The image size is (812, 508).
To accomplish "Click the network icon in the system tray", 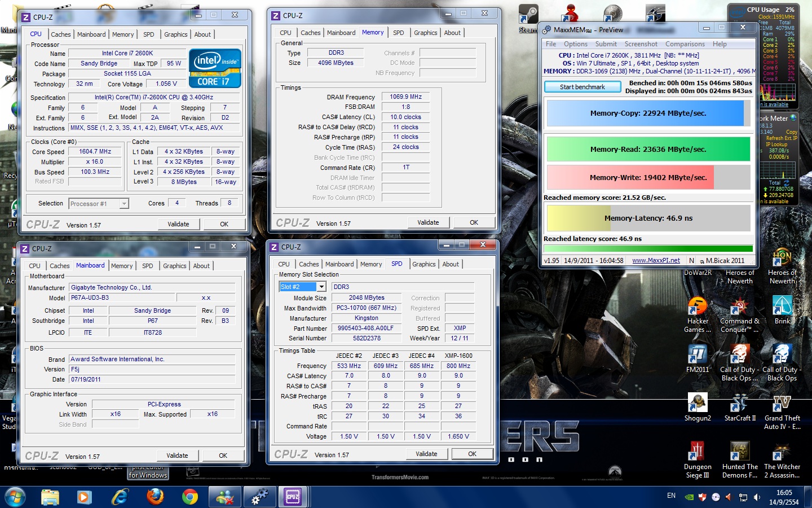I will pyautogui.click(x=743, y=497).
